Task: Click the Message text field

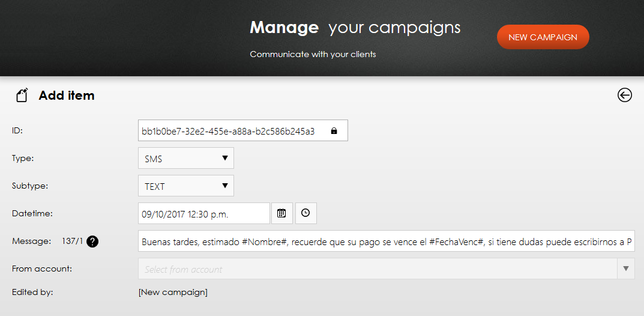Action: click(x=387, y=242)
